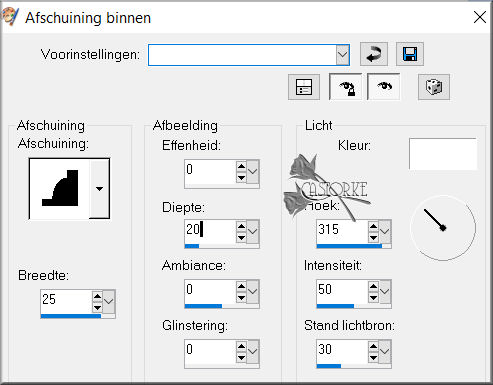Close the Afschuining binnen dialog
The height and width of the screenshot is (385, 493).
click(x=480, y=17)
